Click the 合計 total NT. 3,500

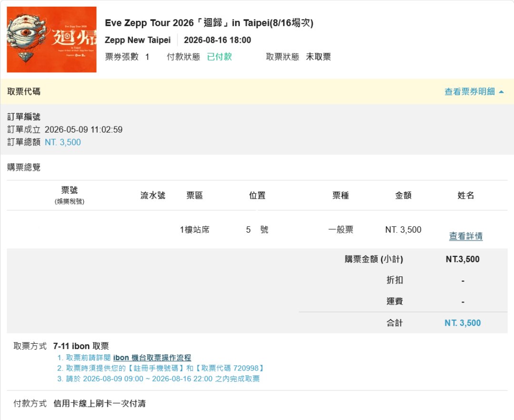pyautogui.click(x=463, y=323)
